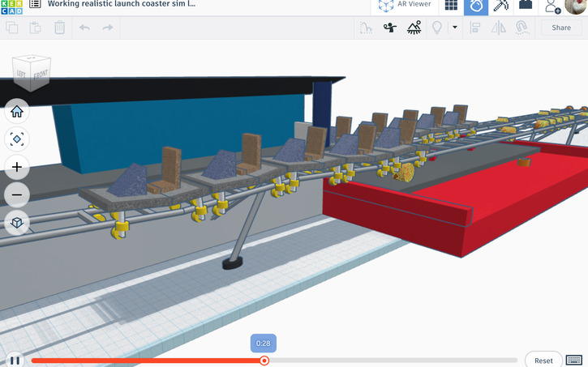This screenshot has height=367, width=588.
Task: Select the throw objects figure icon
Action: coord(389,28)
